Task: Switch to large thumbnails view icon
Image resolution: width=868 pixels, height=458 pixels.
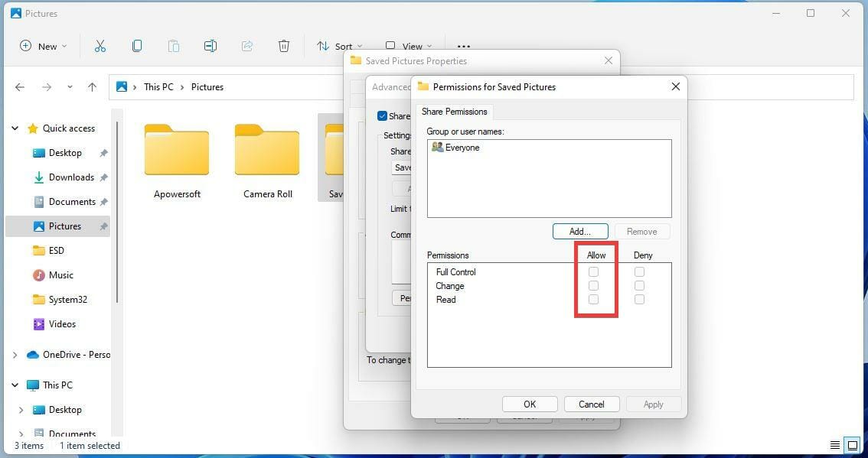Action: tap(853, 445)
